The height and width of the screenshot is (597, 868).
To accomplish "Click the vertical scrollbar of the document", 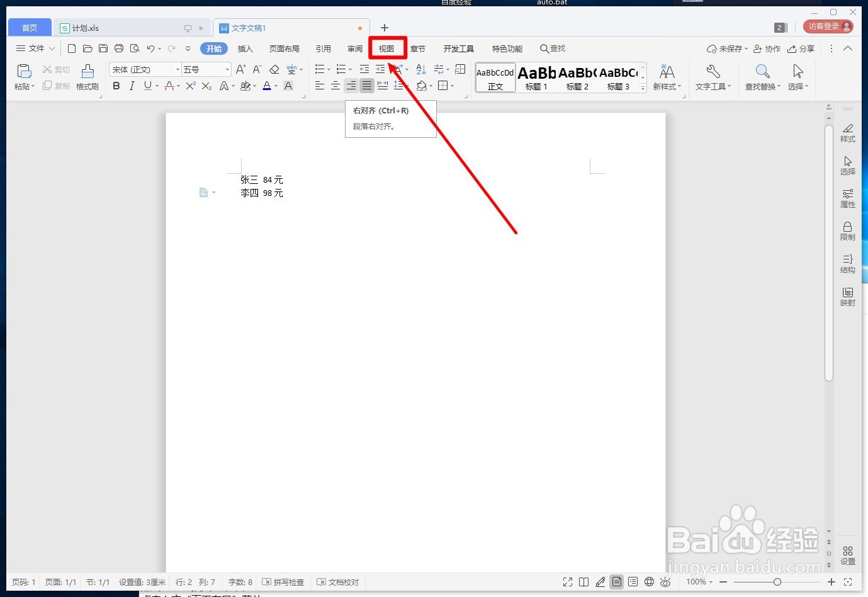I will pyautogui.click(x=829, y=252).
